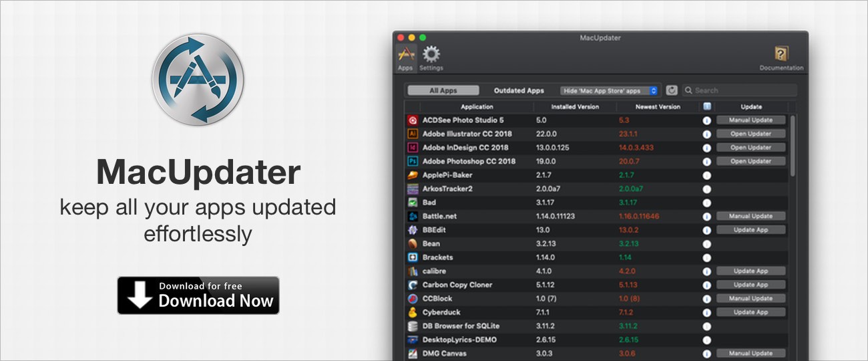Click Update App for BBEdit
The image size is (868, 361).
[751, 230]
